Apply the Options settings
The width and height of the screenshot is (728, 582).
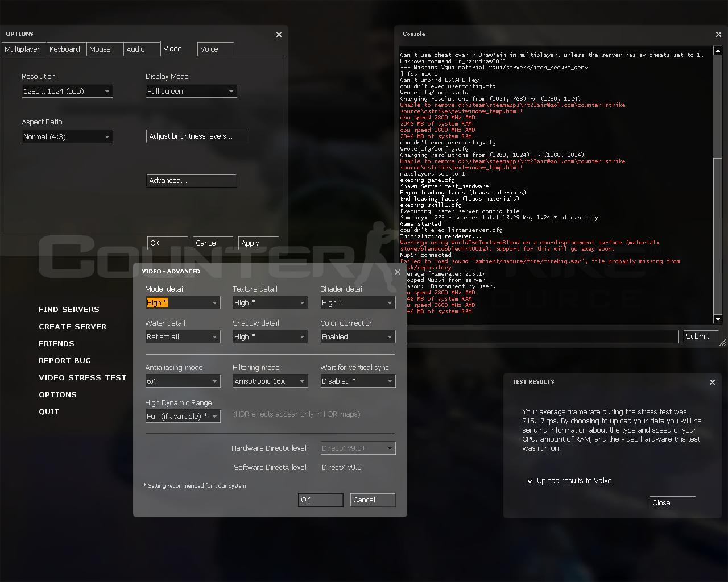(x=258, y=243)
